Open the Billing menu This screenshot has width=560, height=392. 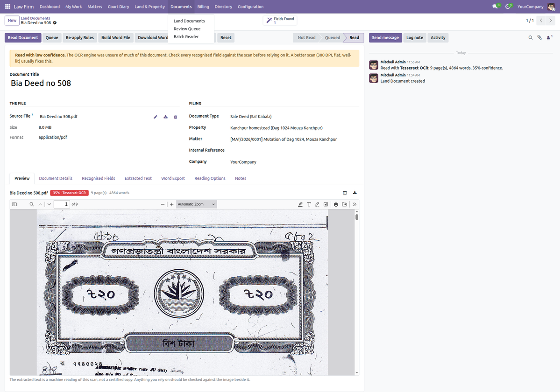point(203,7)
